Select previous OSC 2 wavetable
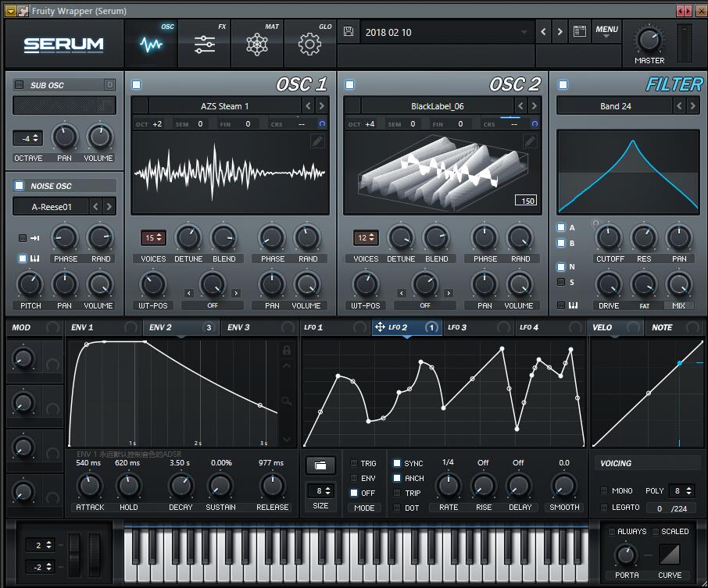The height and width of the screenshot is (588, 708). [520, 106]
